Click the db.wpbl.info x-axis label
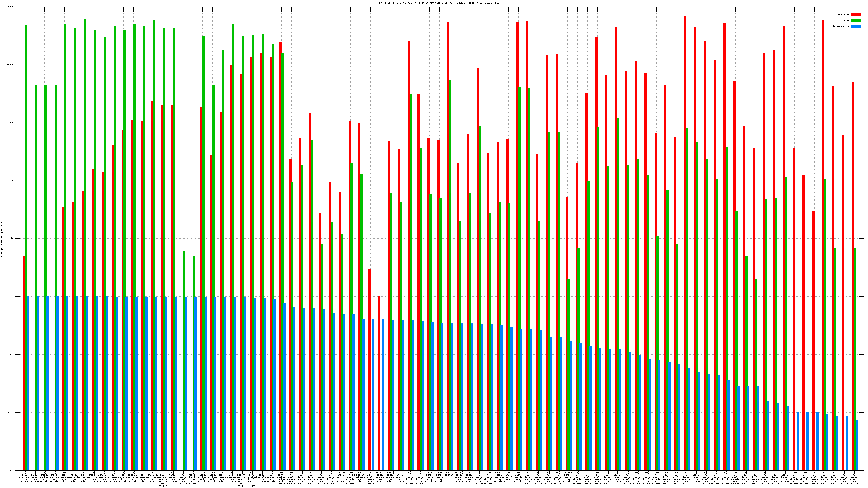 click(x=123, y=477)
